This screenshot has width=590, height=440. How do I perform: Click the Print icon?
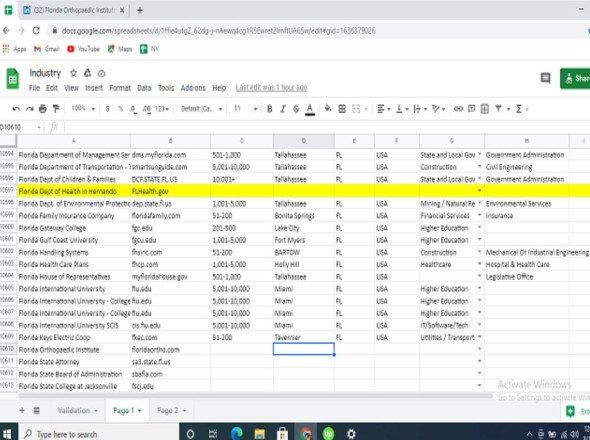(43, 109)
